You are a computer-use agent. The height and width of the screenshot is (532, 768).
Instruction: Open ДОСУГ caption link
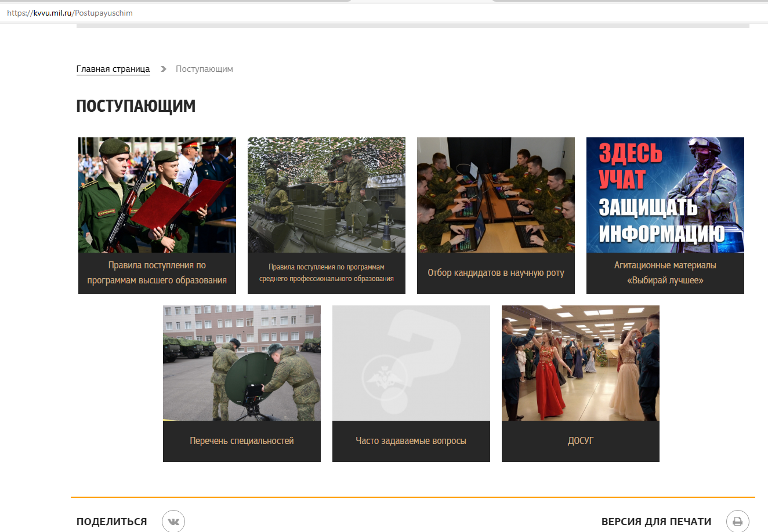(x=581, y=441)
